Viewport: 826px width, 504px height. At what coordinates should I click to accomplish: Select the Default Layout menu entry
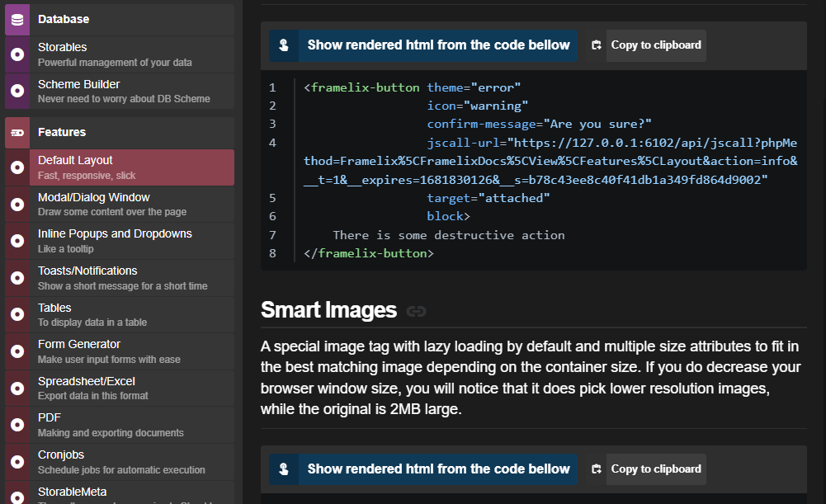click(120, 167)
